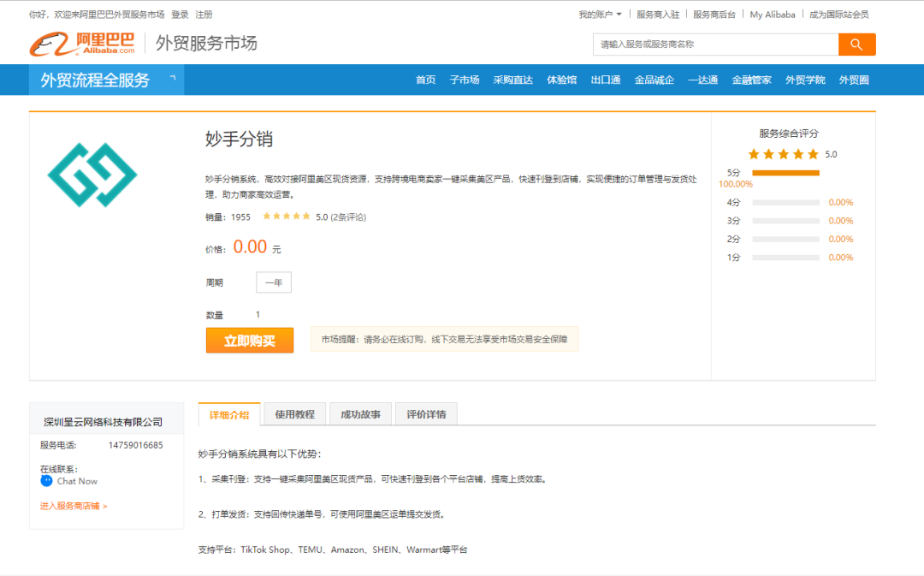Viewport: 924px width, 576px height.
Task: Open the 评价详情 tab
Action: click(426, 413)
